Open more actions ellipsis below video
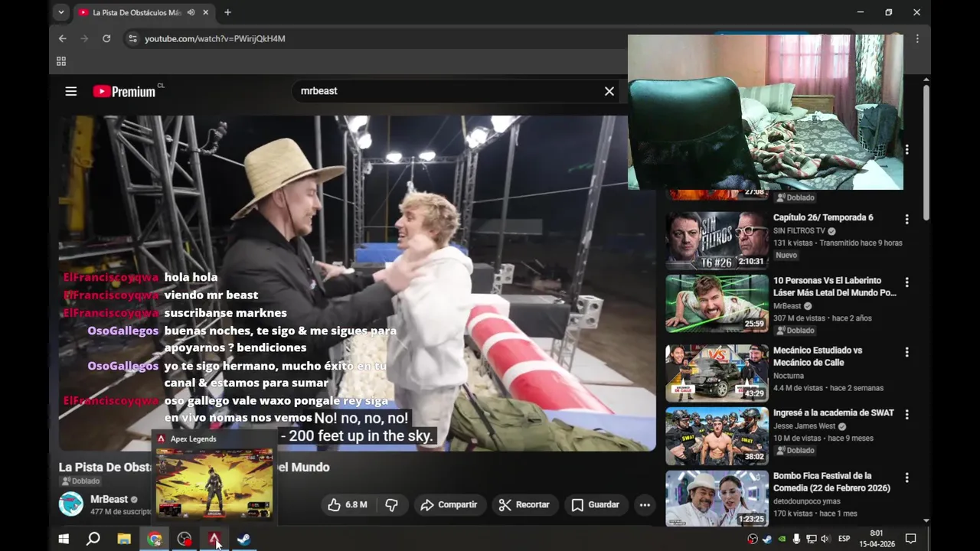The image size is (980, 551). pyautogui.click(x=645, y=504)
